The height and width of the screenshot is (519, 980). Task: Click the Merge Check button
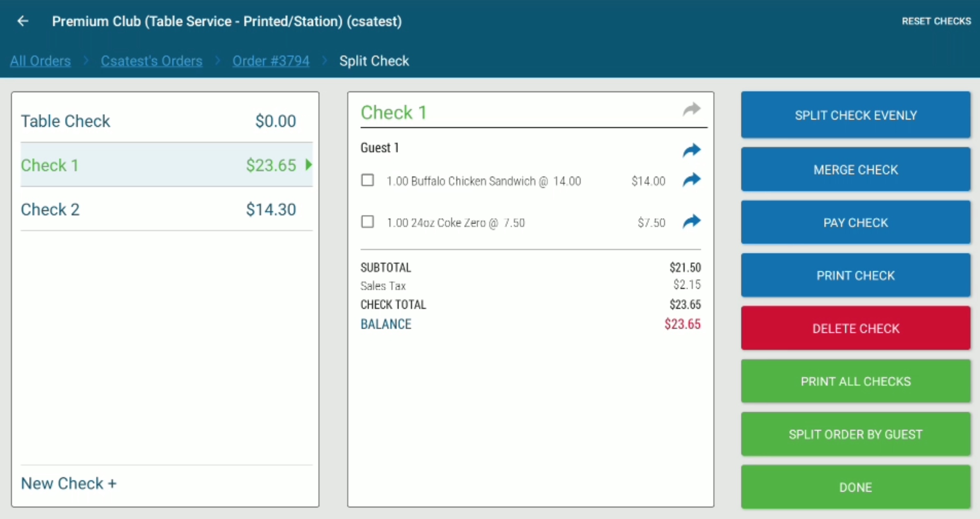pos(856,169)
